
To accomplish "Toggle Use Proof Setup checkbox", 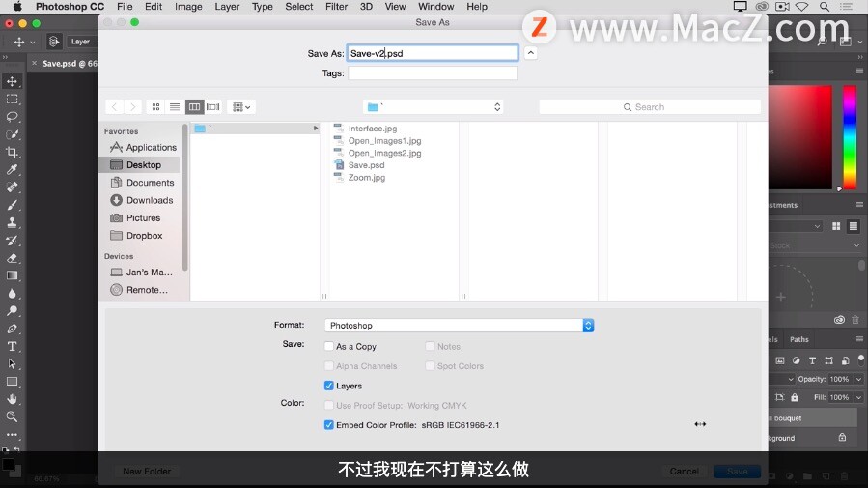I will tap(329, 406).
